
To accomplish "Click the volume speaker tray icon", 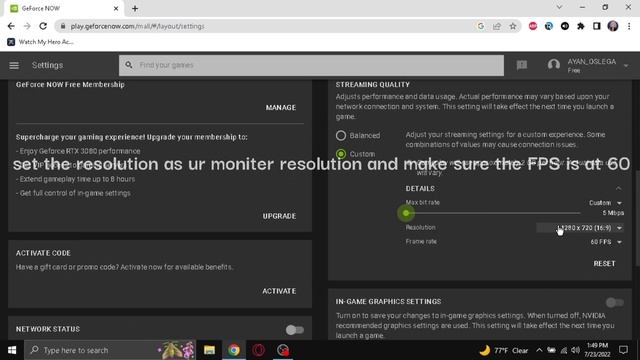I will 576,350.
